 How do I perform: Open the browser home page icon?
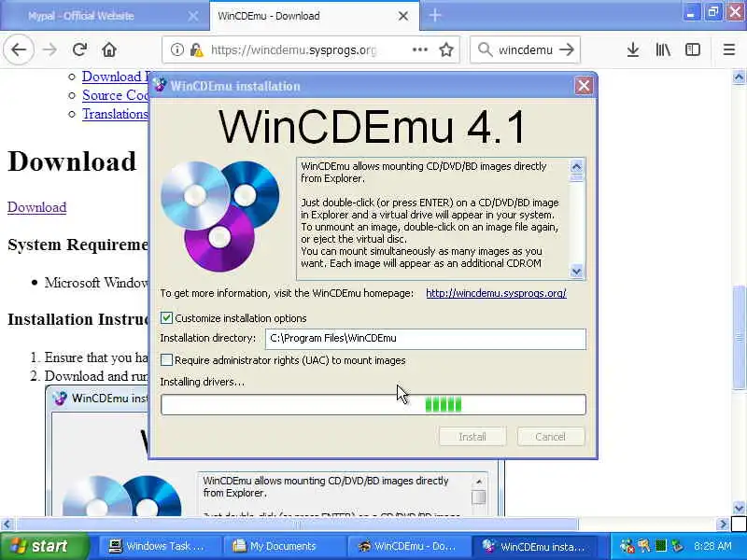(x=109, y=49)
